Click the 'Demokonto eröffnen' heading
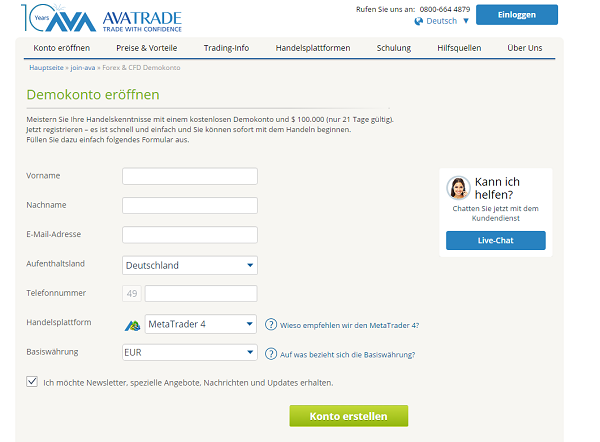 coord(93,95)
